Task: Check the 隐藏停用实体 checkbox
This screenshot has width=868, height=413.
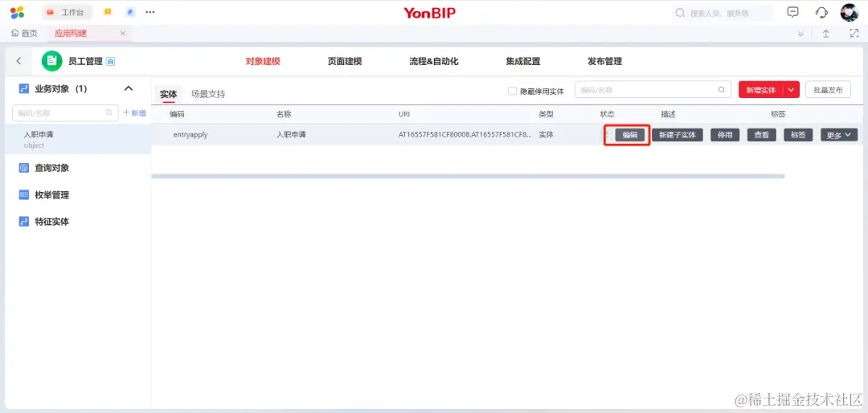Action: pyautogui.click(x=512, y=91)
